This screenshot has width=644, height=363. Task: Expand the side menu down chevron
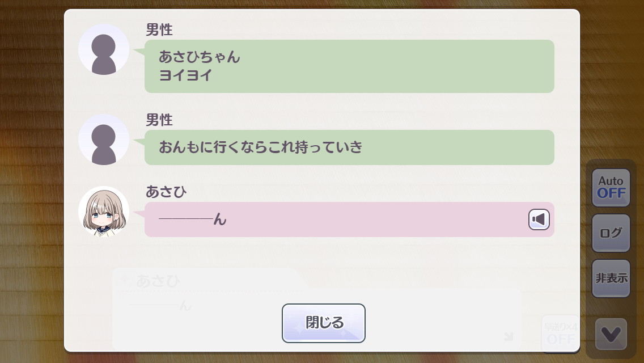611,334
